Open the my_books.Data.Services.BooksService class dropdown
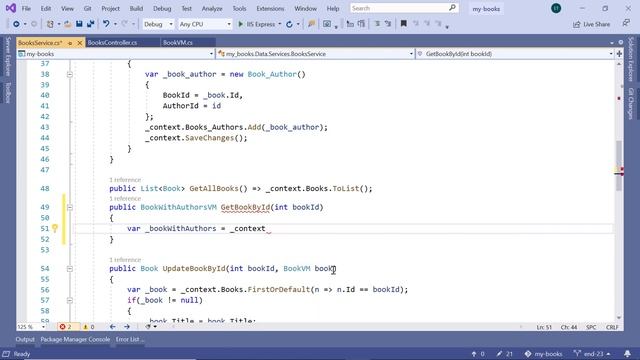The image size is (640, 360). [315, 54]
